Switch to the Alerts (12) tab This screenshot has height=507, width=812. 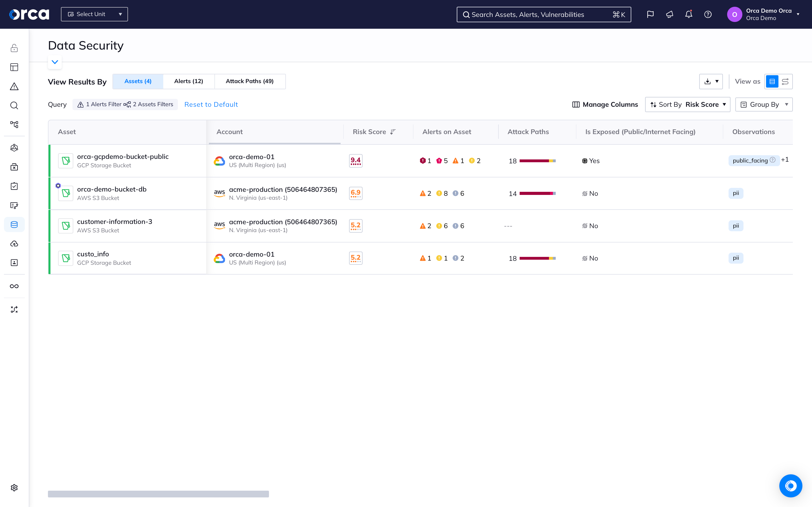(189, 81)
